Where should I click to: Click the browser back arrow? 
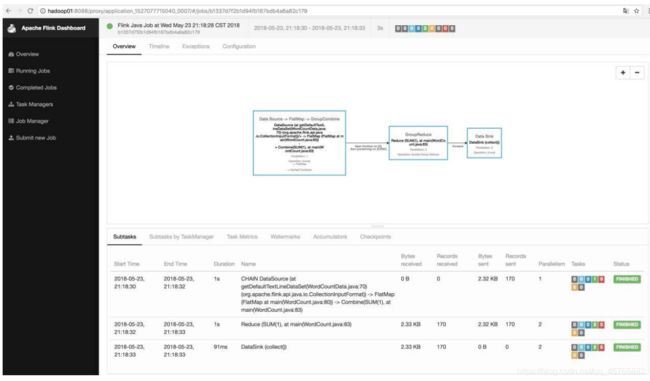[9, 11]
